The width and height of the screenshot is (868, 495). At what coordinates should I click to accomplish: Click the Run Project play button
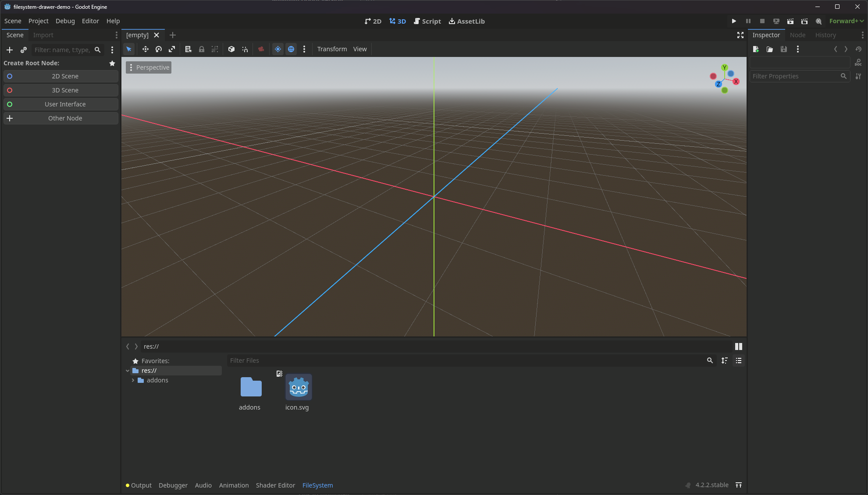[734, 21]
